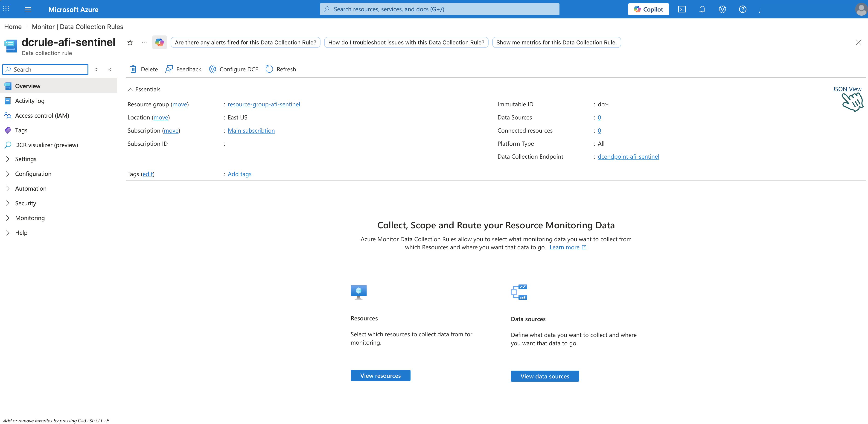Image resolution: width=868 pixels, height=424 pixels.
Task: Open the notifications bell
Action: click(x=702, y=9)
